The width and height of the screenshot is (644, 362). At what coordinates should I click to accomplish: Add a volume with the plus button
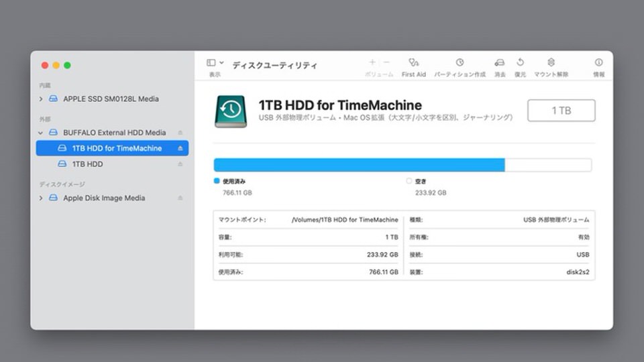coord(372,62)
